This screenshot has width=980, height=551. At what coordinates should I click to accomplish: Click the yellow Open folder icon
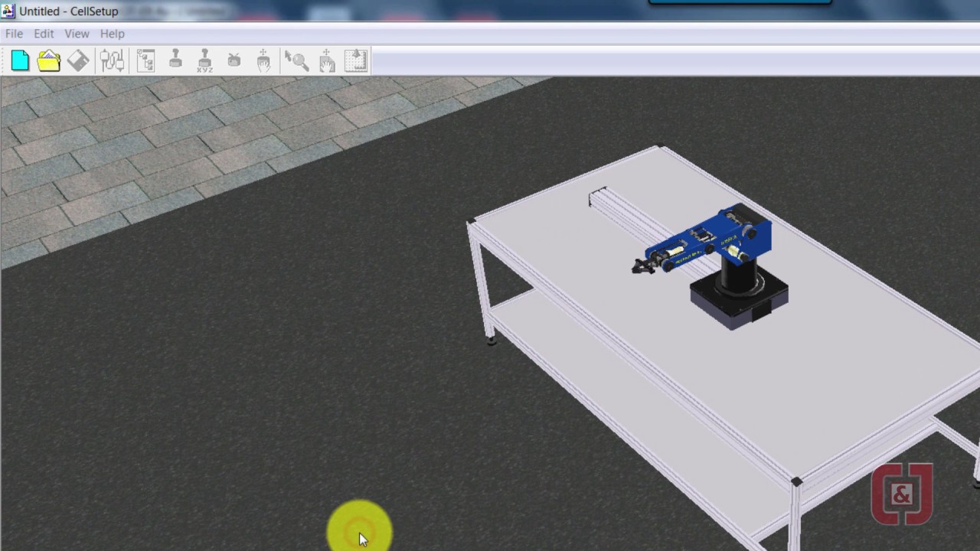pos(49,61)
